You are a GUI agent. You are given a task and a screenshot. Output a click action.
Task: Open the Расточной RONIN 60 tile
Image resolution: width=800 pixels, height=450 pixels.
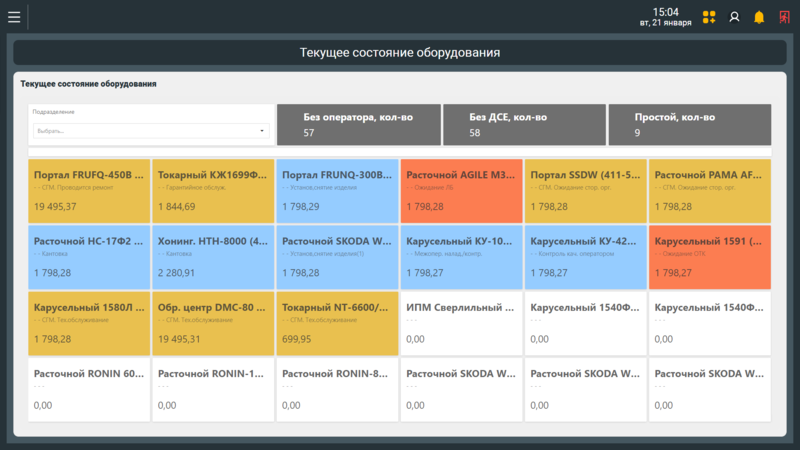click(x=89, y=389)
